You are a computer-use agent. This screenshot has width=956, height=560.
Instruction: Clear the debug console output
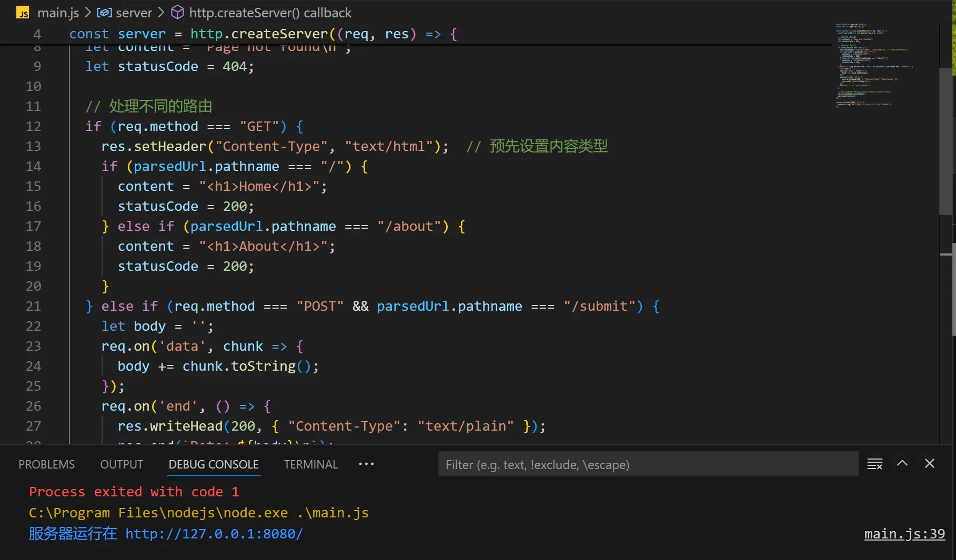point(874,464)
